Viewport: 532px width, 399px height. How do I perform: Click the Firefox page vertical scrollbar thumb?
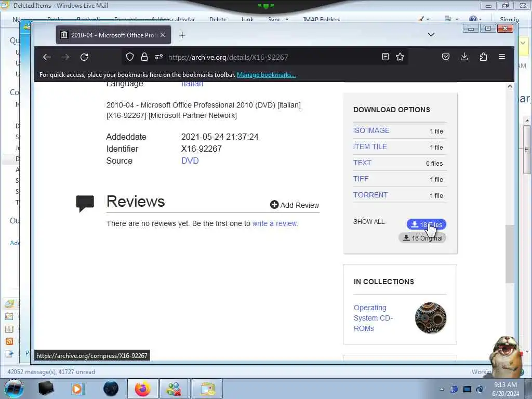(510, 254)
